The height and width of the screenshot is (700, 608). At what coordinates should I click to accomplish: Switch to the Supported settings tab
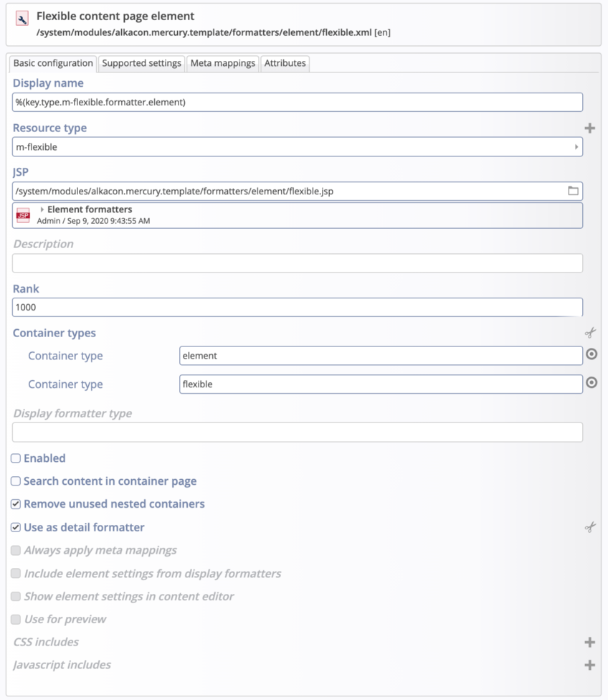coord(141,63)
